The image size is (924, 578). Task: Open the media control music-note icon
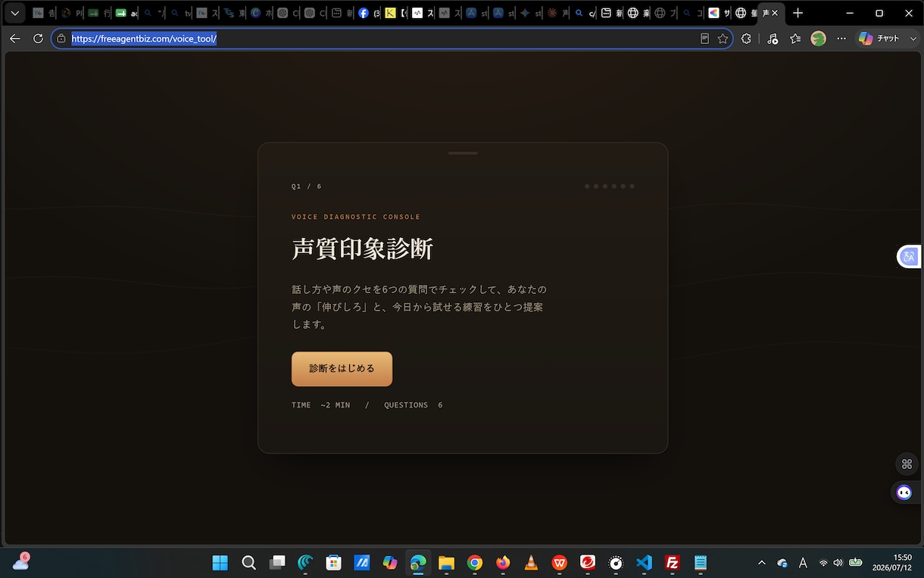pos(772,39)
